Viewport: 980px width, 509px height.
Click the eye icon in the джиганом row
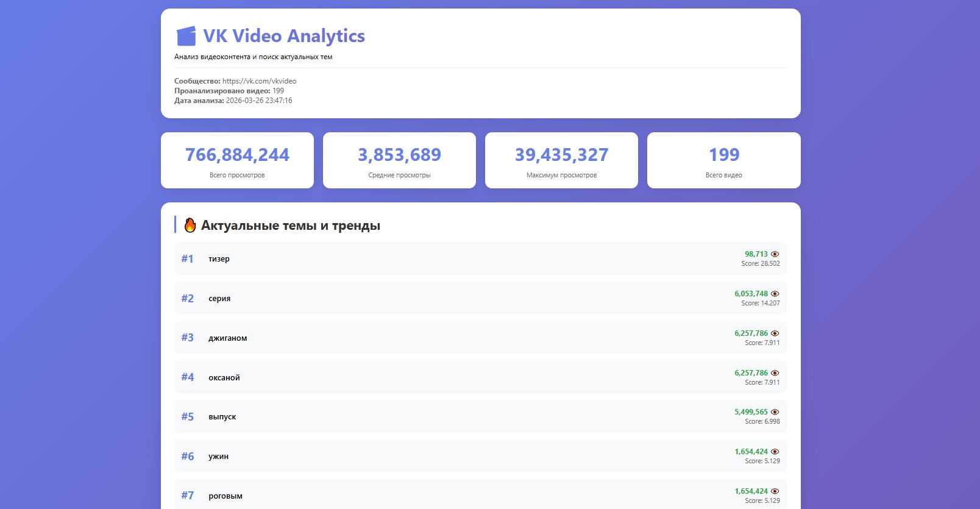tap(775, 333)
